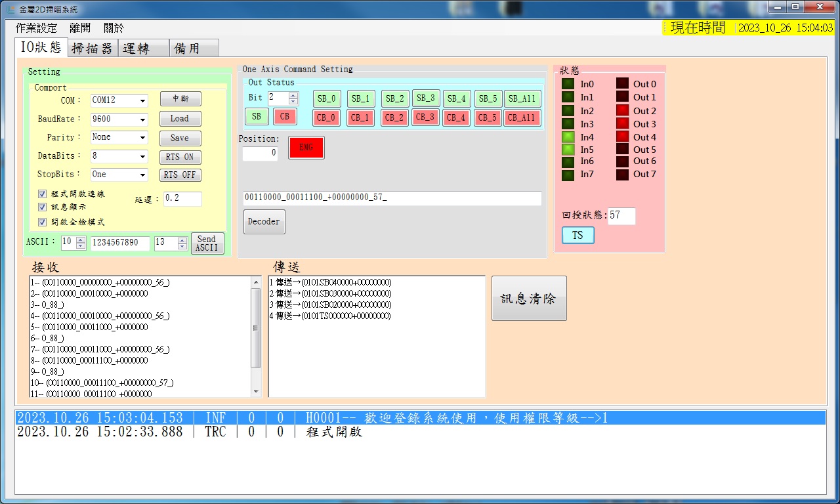Select the IO狀態 tab
The width and height of the screenshot is (840, 504).
41,47
